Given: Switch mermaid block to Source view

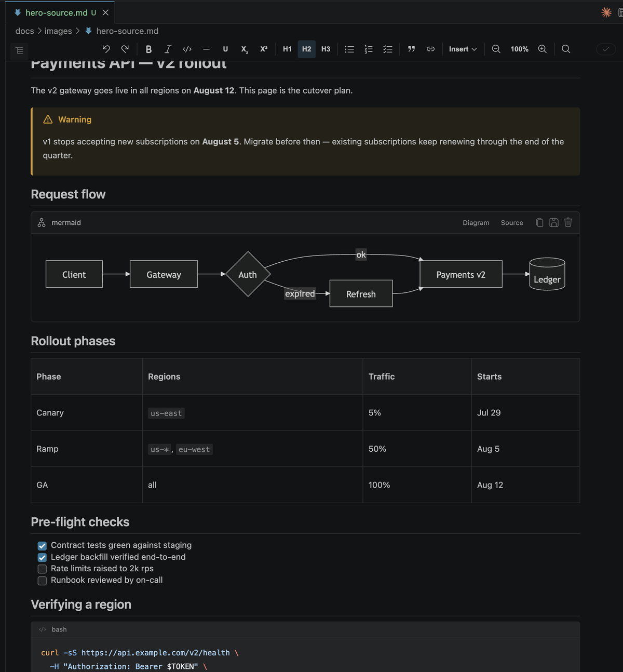Looking at the screenshot, I should pos(512,223).
